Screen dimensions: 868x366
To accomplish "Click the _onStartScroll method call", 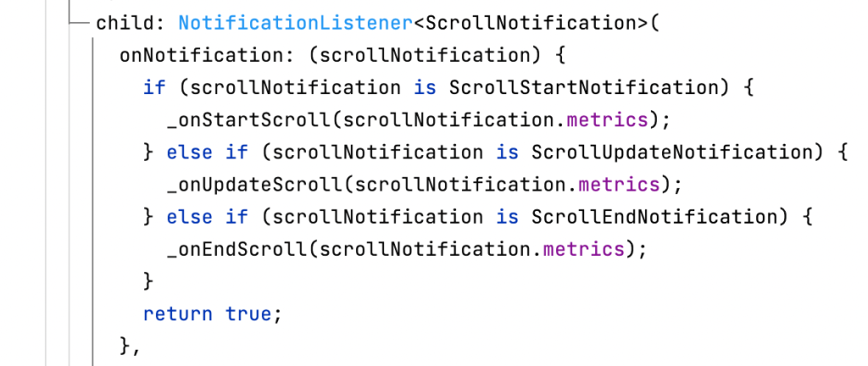I will pyautogui.click(x=249, y=120).
